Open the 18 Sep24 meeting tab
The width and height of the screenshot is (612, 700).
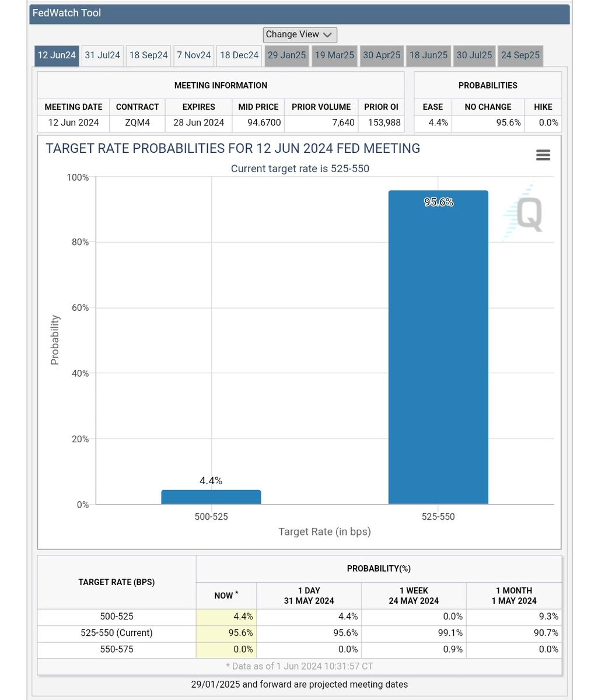click(148, 55)
